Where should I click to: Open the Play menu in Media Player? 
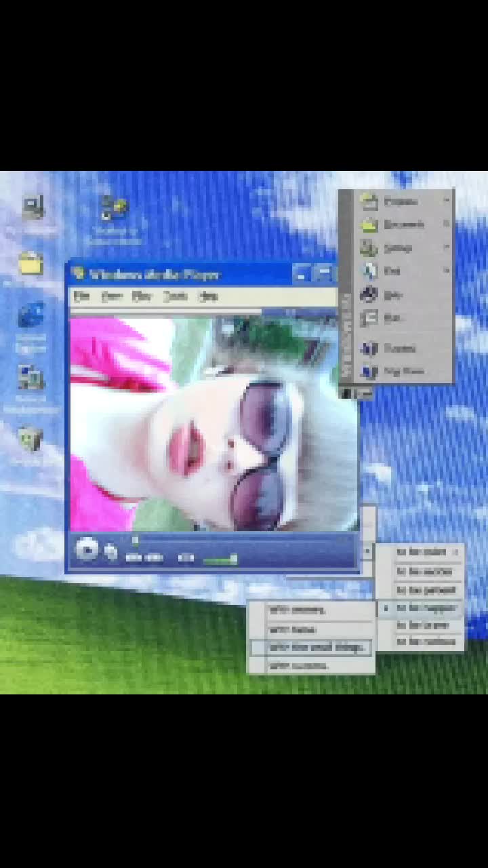pyautogui.click(x=141, y=296)
